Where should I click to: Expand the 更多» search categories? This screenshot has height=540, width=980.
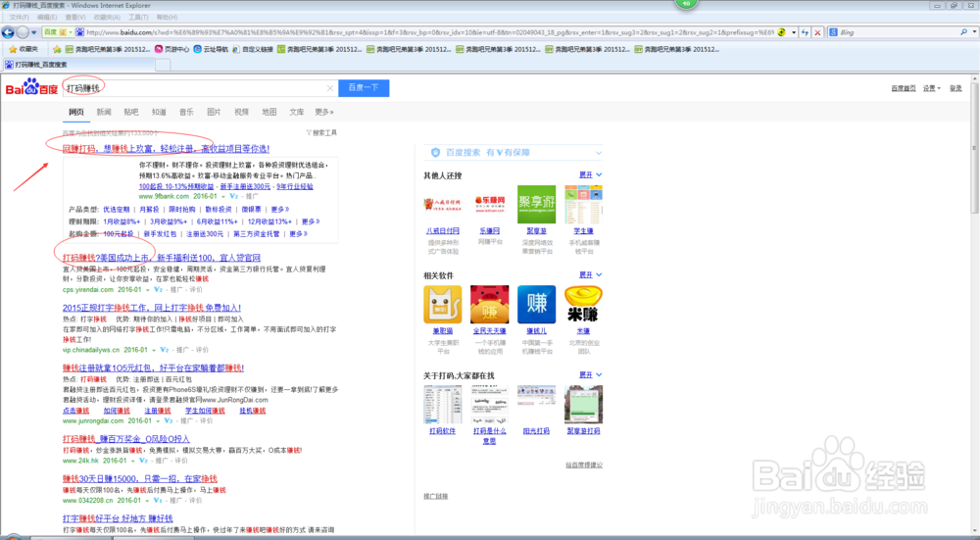coord(323,112)
